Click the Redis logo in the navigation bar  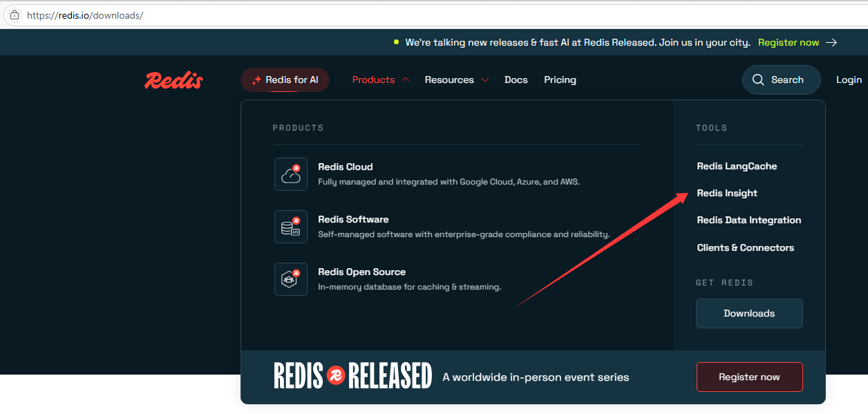coord(173,79)
